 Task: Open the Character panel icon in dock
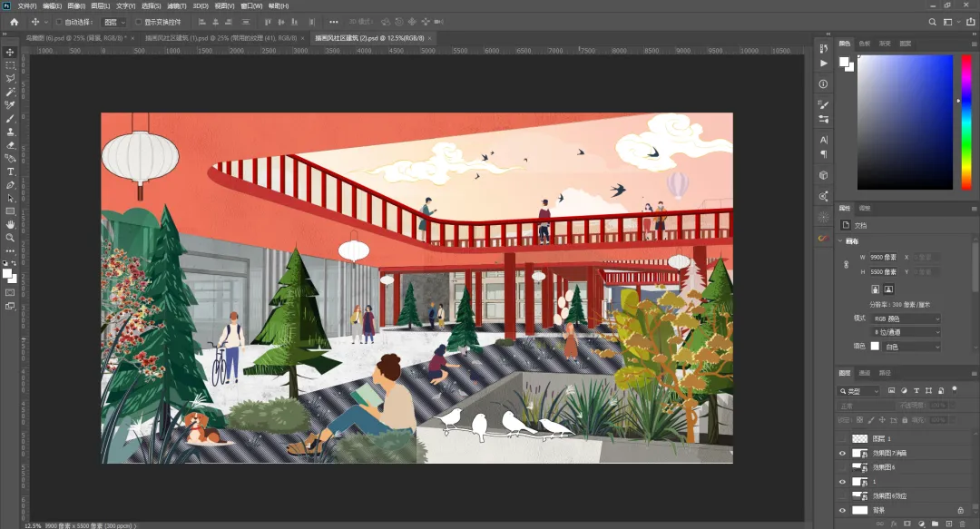tap(823, 140)
